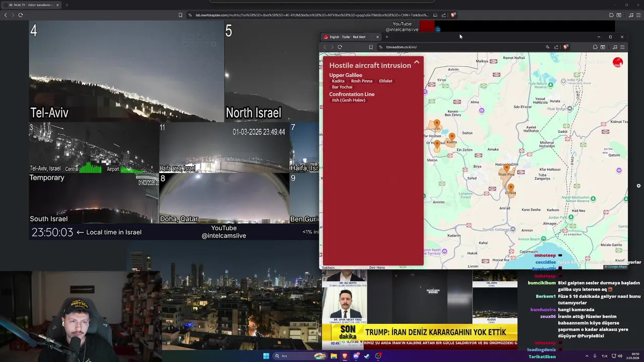Image resolution: width=644 pixels, height=362 pixels.
Task: Go back in the Multi TV browser window
Action: point(6,15)
